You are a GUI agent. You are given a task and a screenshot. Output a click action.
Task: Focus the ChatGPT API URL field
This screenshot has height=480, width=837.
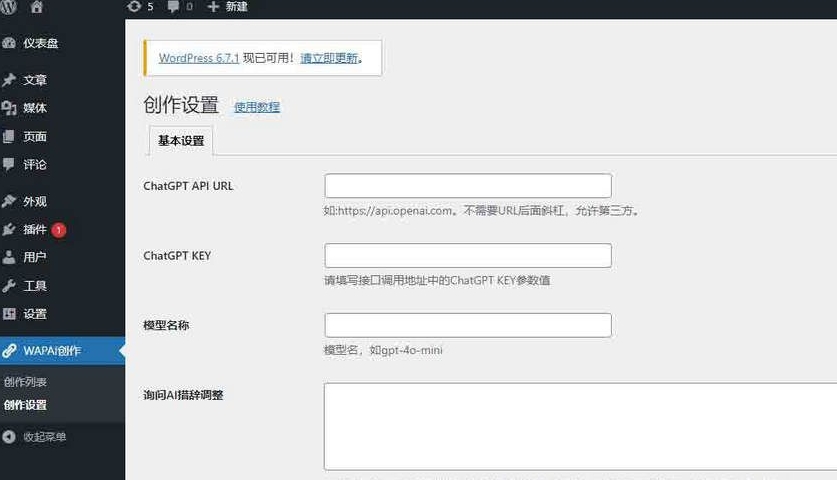(x=467, y=186)
